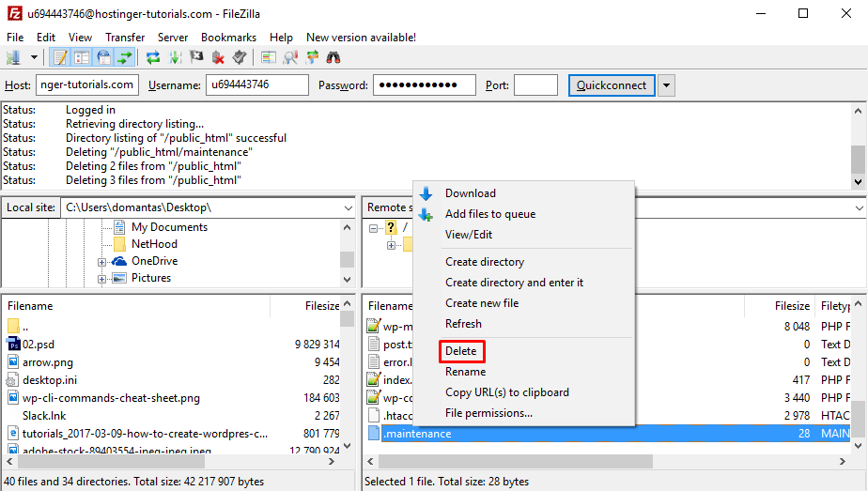Focus the Username input field

tap(256, 84)
